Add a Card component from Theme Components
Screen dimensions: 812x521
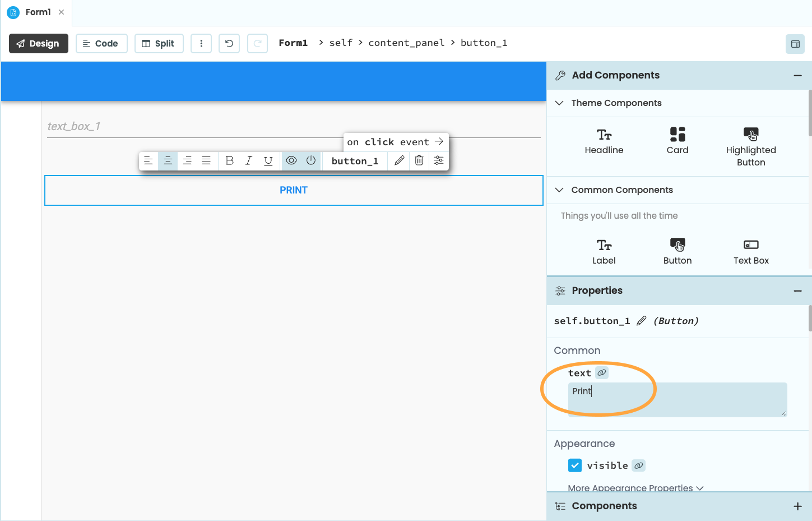pyautogui.click(x=678, y=140)
